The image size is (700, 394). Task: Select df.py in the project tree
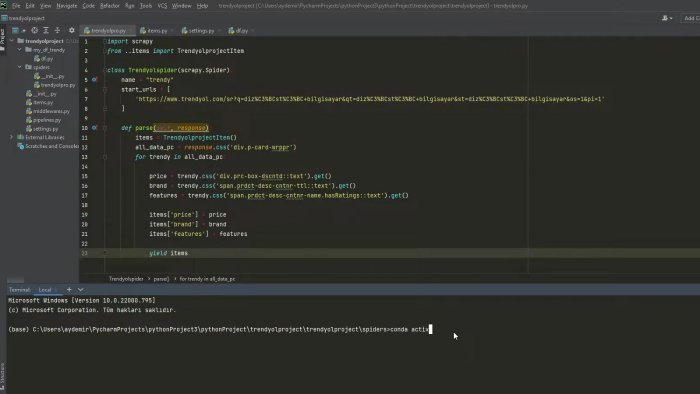coord(44,58)
